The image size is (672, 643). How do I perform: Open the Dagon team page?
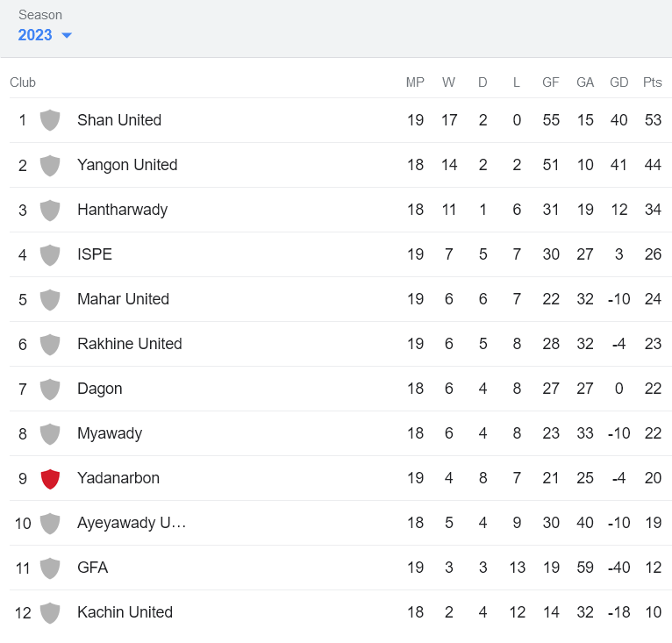tap(99, 389)
